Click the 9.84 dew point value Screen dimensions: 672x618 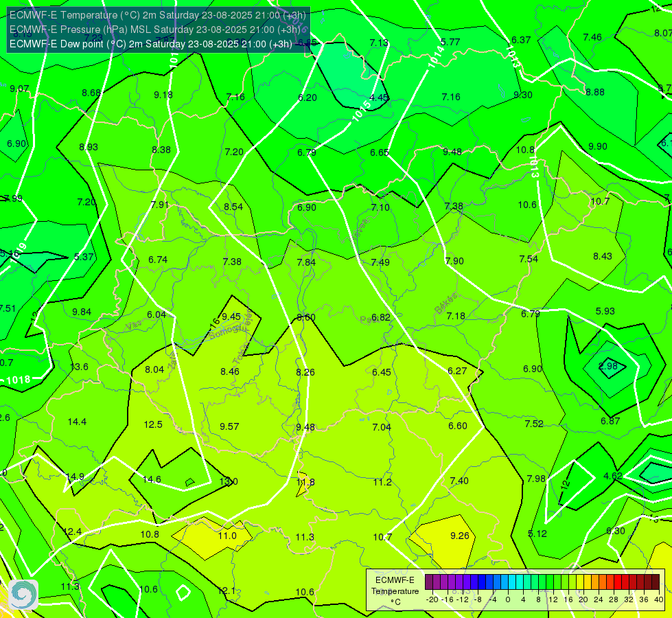coord(82,312)
